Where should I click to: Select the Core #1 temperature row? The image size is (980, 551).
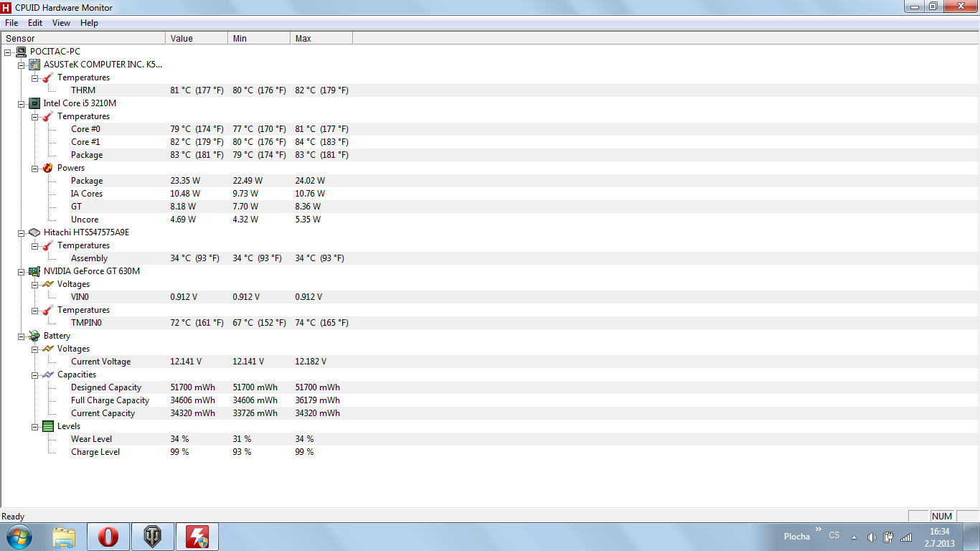(x=490, y=142)
